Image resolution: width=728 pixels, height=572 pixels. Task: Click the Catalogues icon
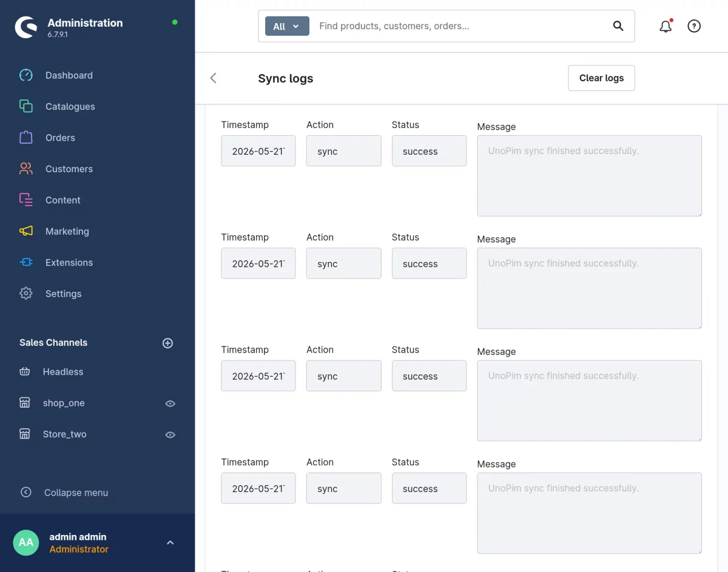click(25, 106)
